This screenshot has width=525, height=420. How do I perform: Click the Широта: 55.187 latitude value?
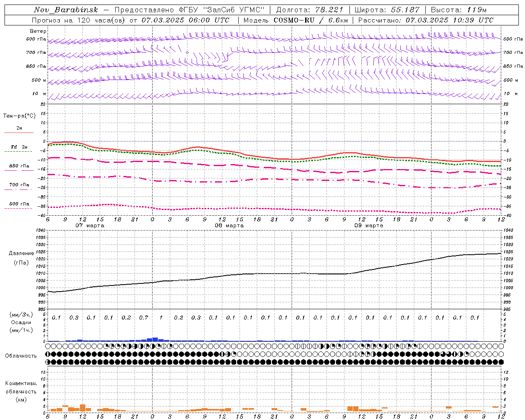click(387, 10)
